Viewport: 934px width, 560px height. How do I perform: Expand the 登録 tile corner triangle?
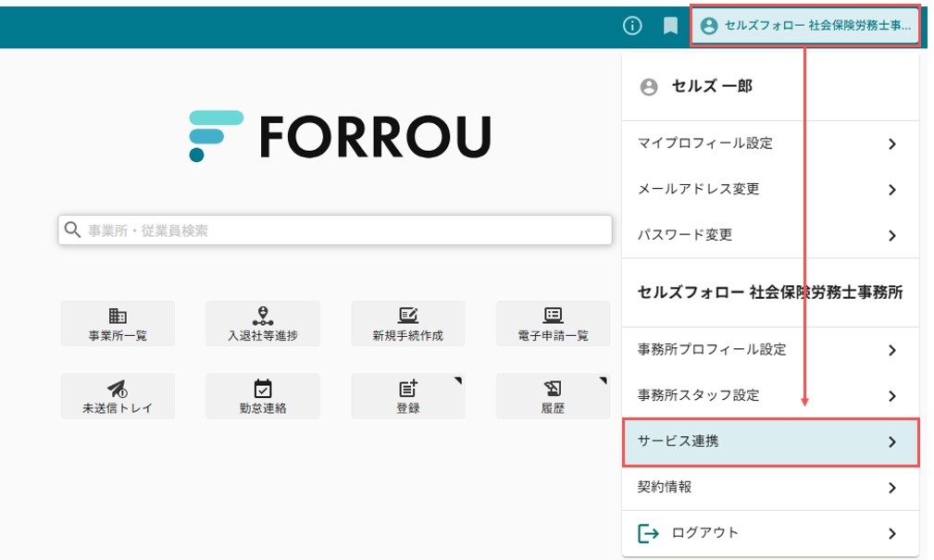[458, 380]
